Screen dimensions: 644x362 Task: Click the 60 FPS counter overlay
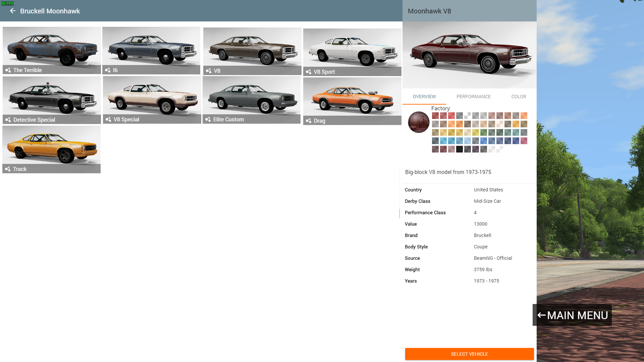tap(7, 3)
